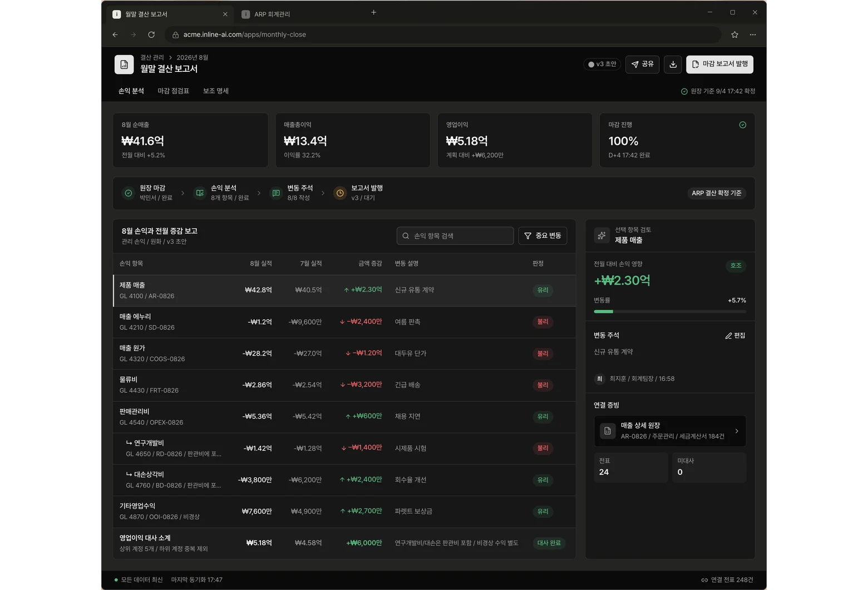Click the 마감 보고서 발행 button

[719, 65]
